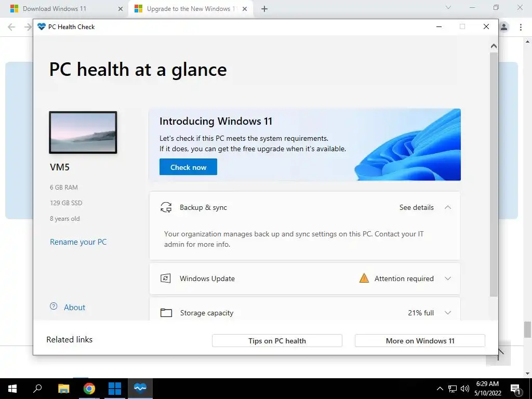Open the notification center icon
The image size is (532, 399).
(516, 389)
